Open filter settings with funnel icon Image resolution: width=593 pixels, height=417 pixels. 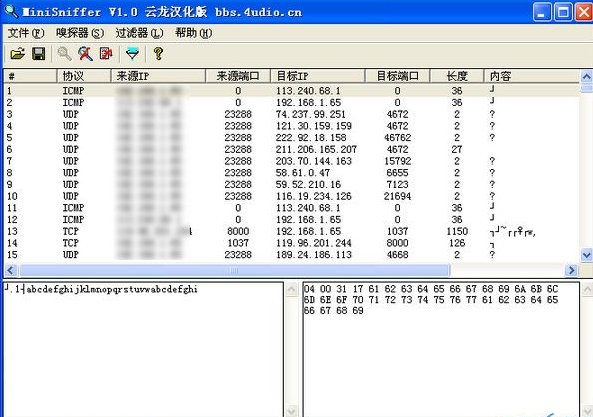tap(132, 54)
